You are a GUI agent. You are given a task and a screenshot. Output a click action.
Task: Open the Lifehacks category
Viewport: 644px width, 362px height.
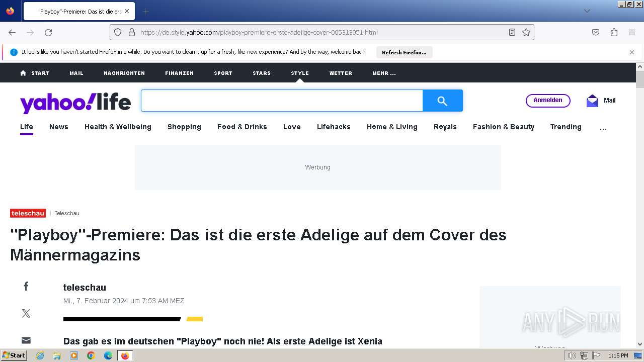pos(334,127)
